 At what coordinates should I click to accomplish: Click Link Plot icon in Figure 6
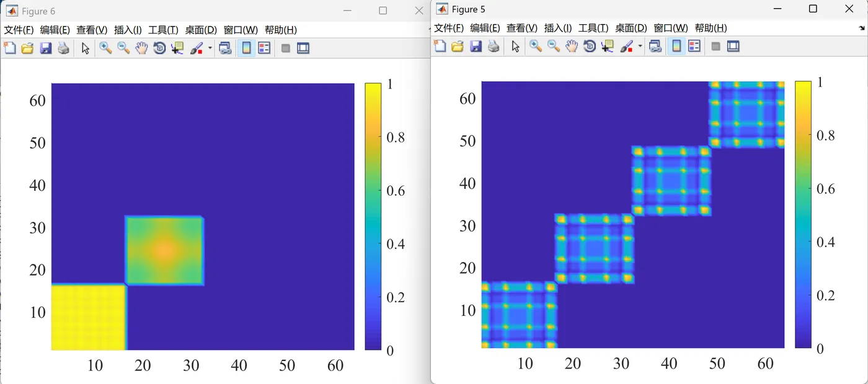tap(226, 48)
